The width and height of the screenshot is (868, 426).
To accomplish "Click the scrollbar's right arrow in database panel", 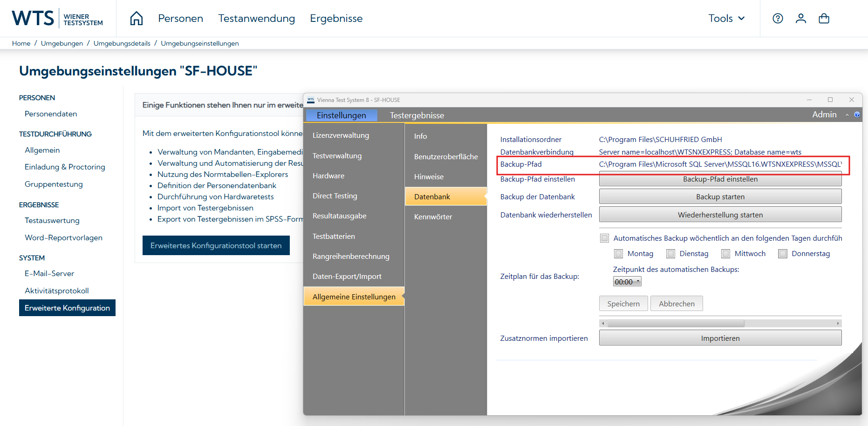I will pos(838,323).
